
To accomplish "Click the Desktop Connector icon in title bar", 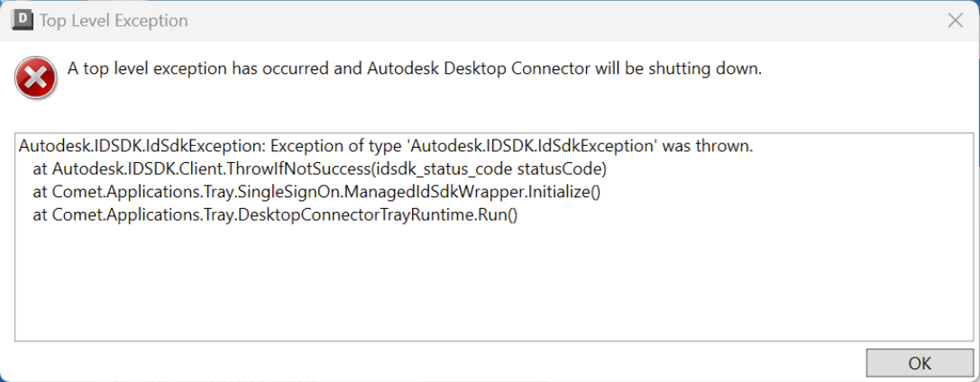I will click(x=21, y=20).
